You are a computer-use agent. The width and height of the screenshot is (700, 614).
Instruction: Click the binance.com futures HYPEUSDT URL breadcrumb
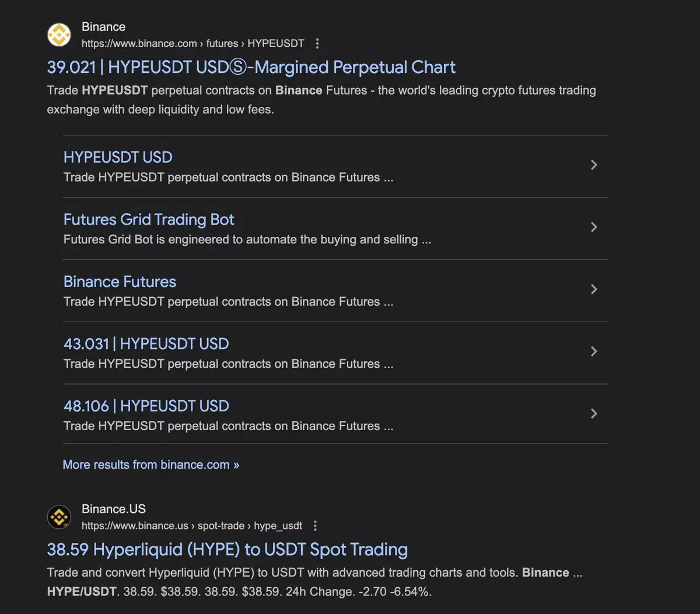192,44
